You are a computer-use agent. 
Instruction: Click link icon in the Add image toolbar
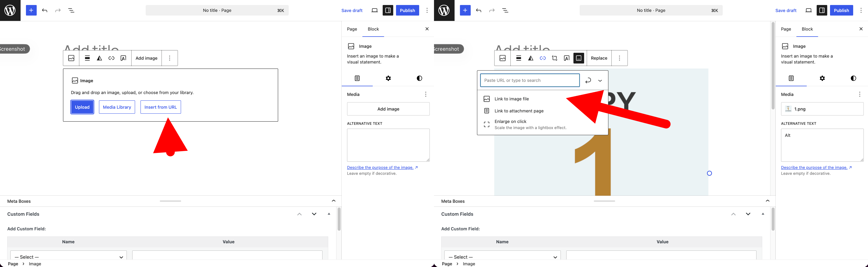click(111, 58)
